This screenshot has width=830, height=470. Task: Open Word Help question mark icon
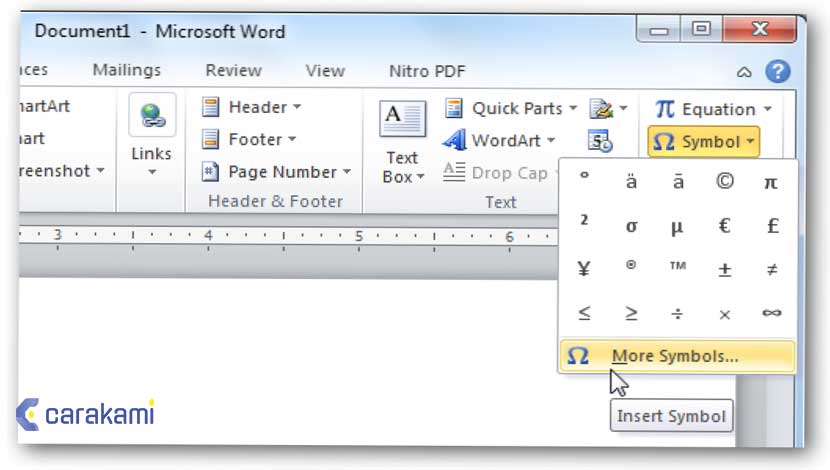tap(778, 71)
